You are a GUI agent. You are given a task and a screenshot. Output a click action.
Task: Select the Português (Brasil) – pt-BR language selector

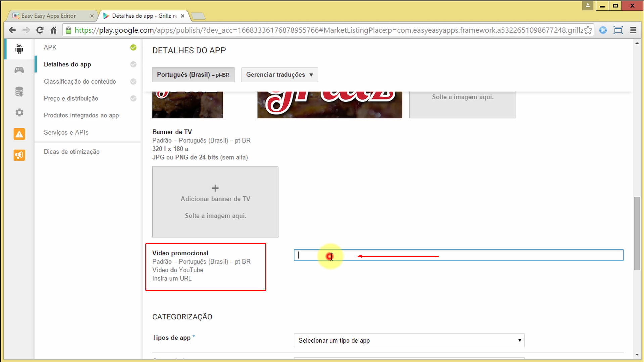pyautogui.click(x=193, y=74)
